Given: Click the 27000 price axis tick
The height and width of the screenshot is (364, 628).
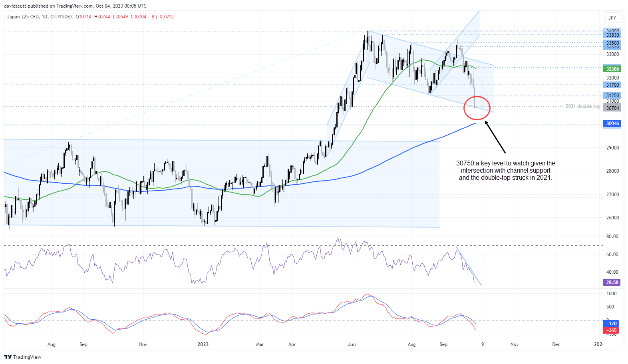Looking at the screenshot, I should [x=612, y=195].
